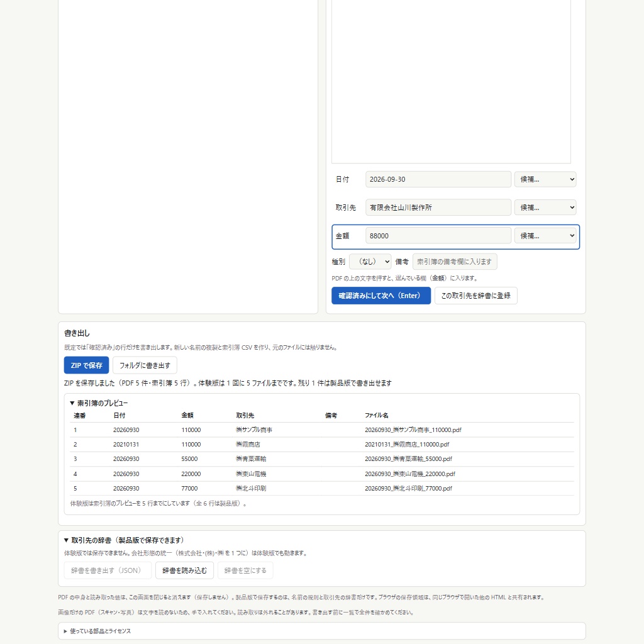Open the 候補 dropdown for 日付

coord(545,179)
